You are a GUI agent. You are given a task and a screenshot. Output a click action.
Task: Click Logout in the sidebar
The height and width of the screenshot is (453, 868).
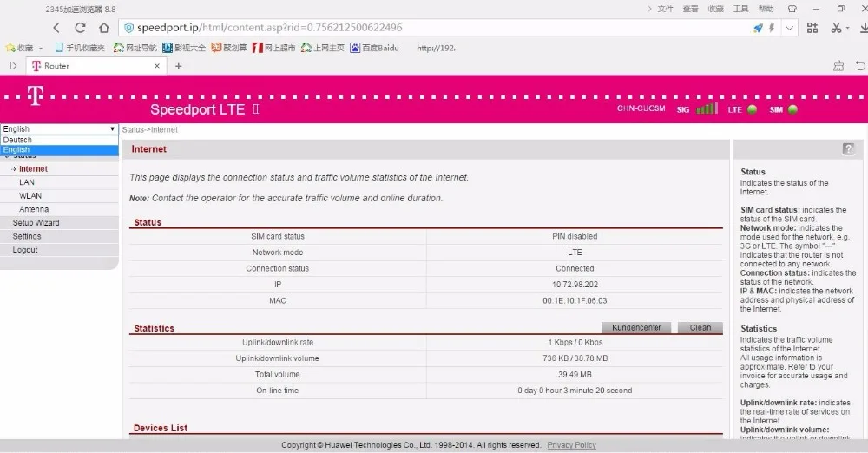click(x=25, y=250)
